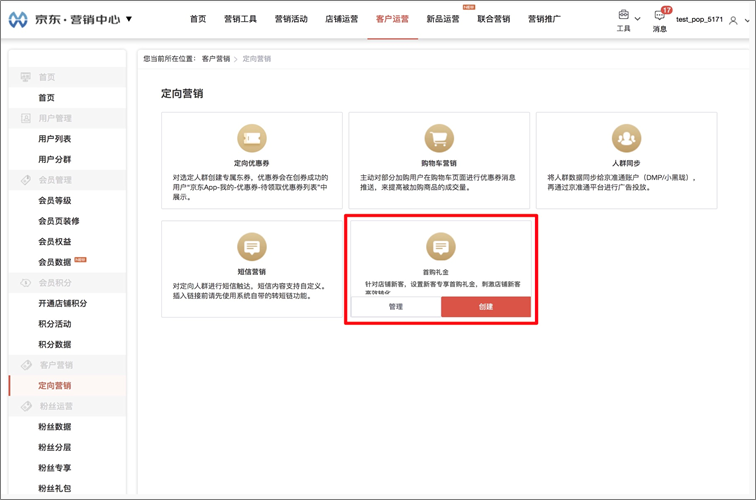Click the 会员积分 section eye icon
The width and height of the screenshot is (756, 500).
pyautogui.click(x=26, y=283)
